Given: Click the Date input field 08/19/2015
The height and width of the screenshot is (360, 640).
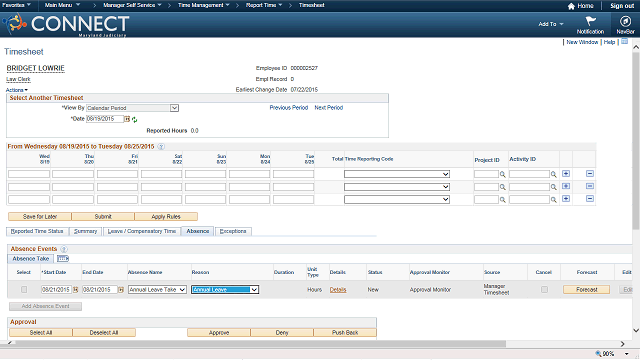Looking at the screenshot, I should coord(105,119).
